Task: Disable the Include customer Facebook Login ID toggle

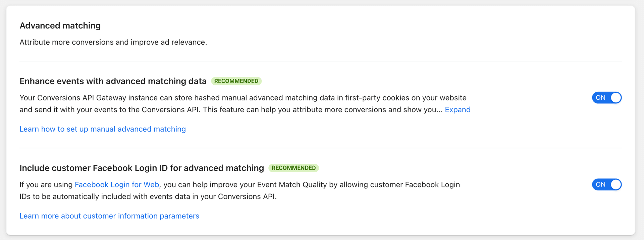Action: tap(606, 184)
